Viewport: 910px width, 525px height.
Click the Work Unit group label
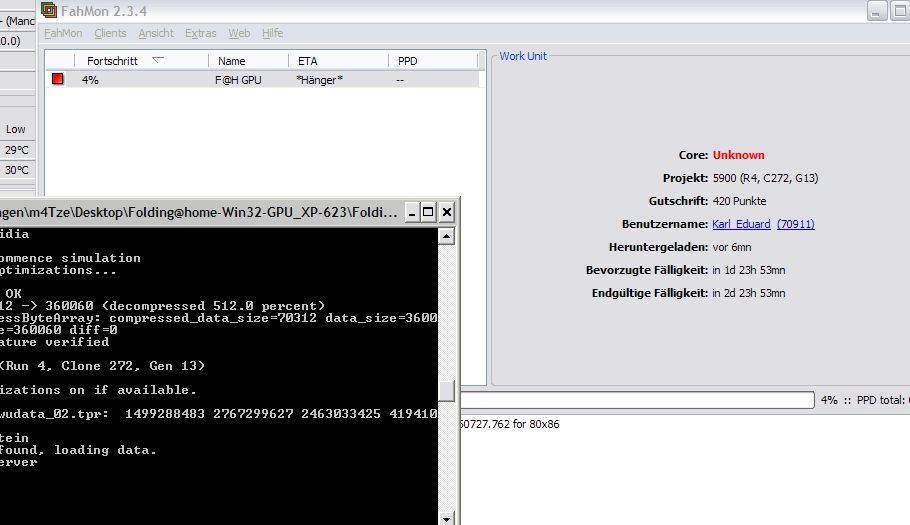[523, 56]
